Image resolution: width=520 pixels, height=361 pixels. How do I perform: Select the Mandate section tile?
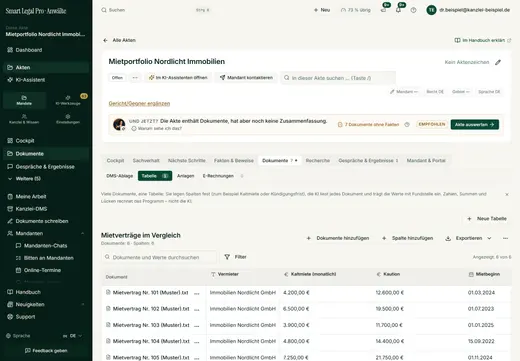click(x=24, y=100)
